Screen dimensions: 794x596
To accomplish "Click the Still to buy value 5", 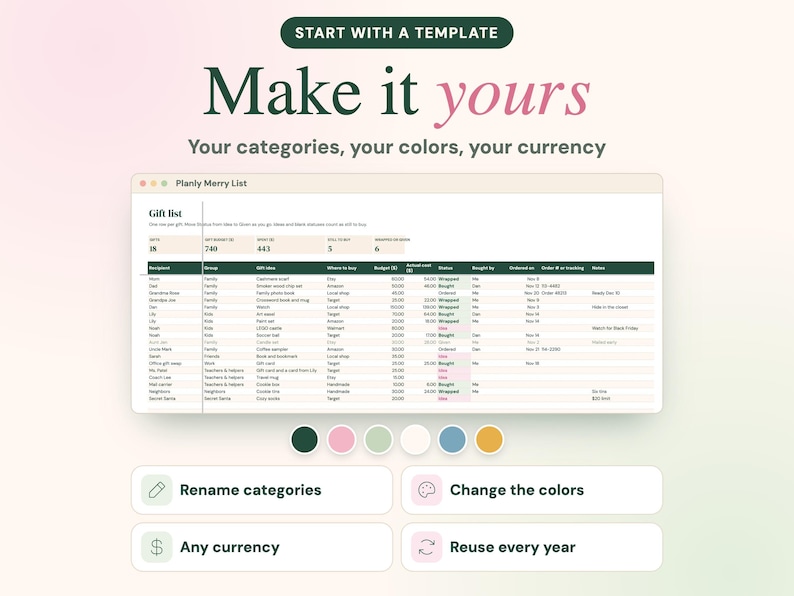I will (330, 249).
